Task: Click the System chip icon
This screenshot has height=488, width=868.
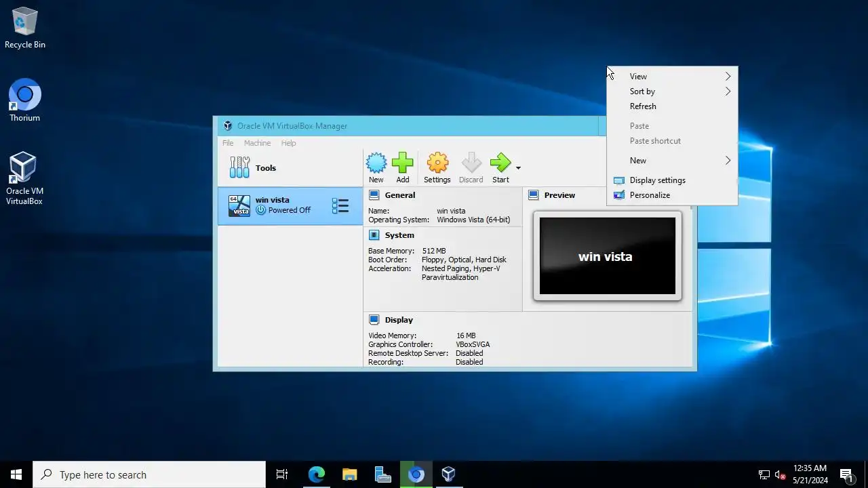Action: (x=374, y=235)
